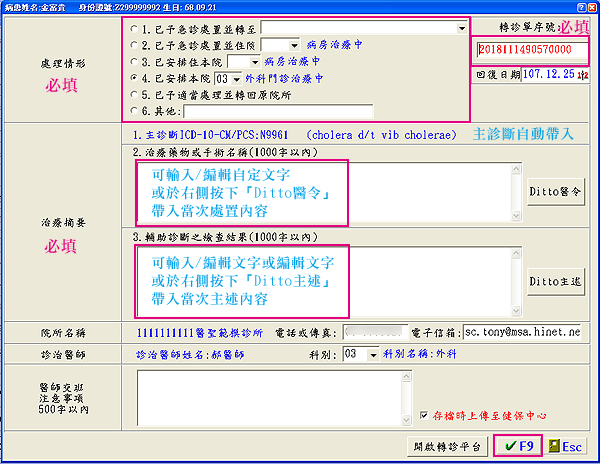Viewport: 600px width, 464px height.
Task: Choose option 5 已予適當處理並轉回原院所
Action: 136,94
